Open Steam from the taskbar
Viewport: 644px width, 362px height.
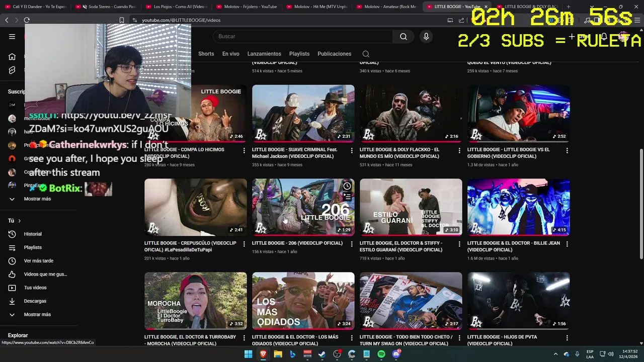[x=322, y=354]
